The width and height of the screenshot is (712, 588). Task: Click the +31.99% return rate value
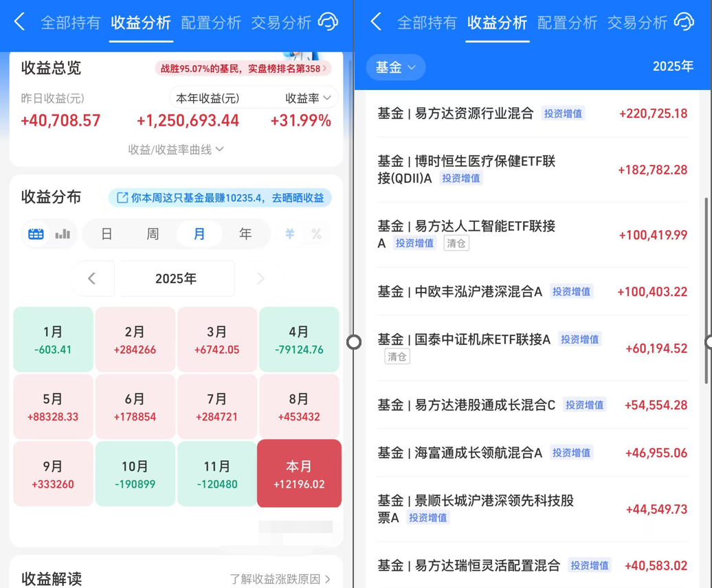(x=300, y=121)
